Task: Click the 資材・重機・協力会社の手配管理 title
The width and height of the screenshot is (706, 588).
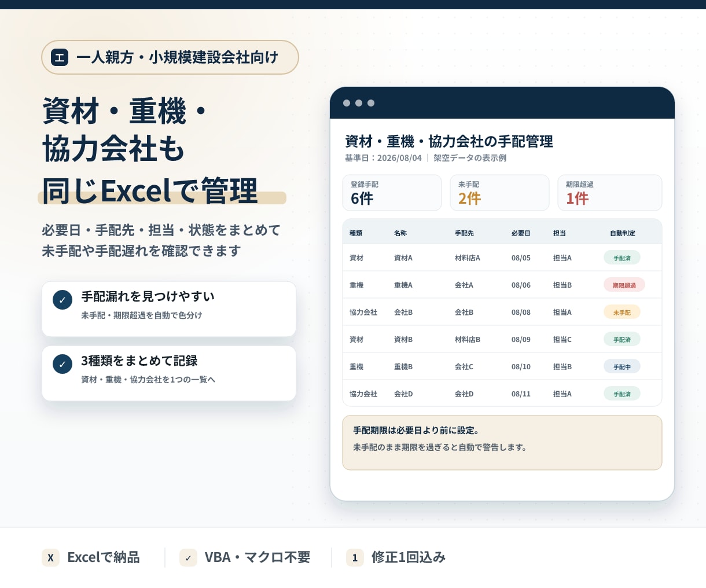Action: pyautogui.click(x=449, y=141)
